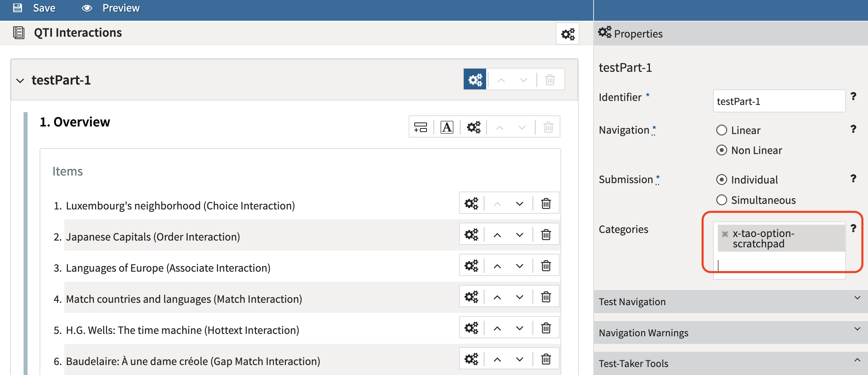
Task: Click the Save disk icon
Action: (x=18, y=8)
